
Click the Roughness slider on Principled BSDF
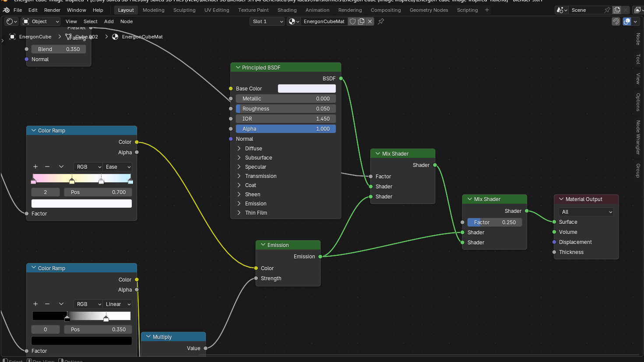click(x=286, y=109)
